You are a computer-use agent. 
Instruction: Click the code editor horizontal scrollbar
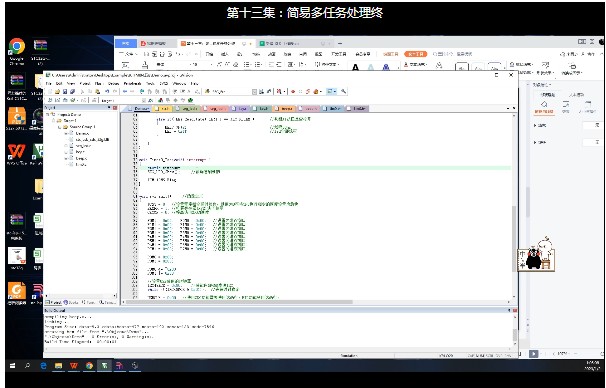coord(240,302)
